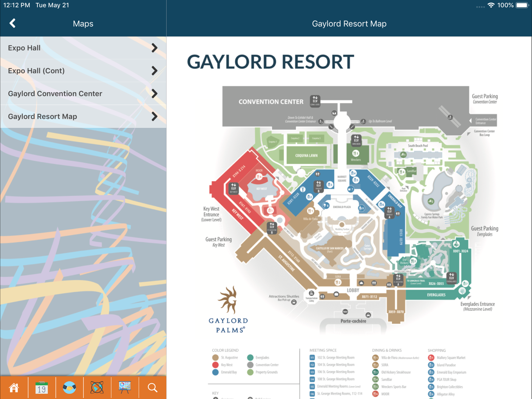Screen dimensions: 532x399
Task: Tap the Mallory Square Market legend entry
Action: point(447,358)
